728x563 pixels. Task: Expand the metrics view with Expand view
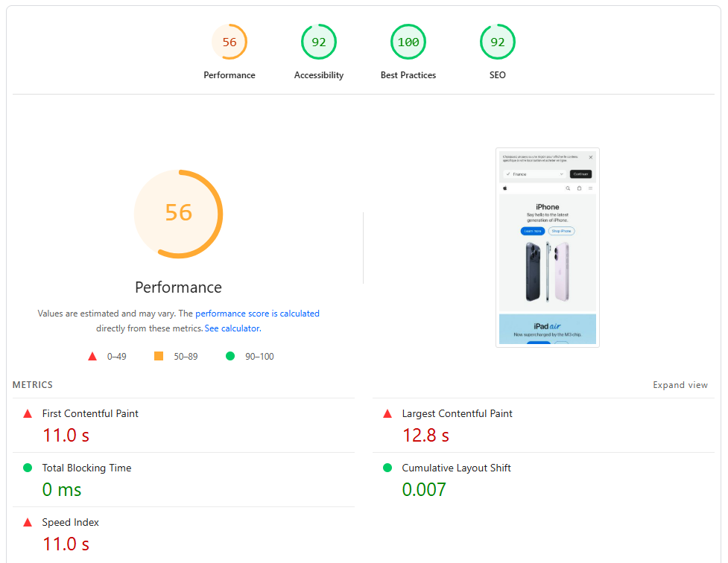pos(680,384)
